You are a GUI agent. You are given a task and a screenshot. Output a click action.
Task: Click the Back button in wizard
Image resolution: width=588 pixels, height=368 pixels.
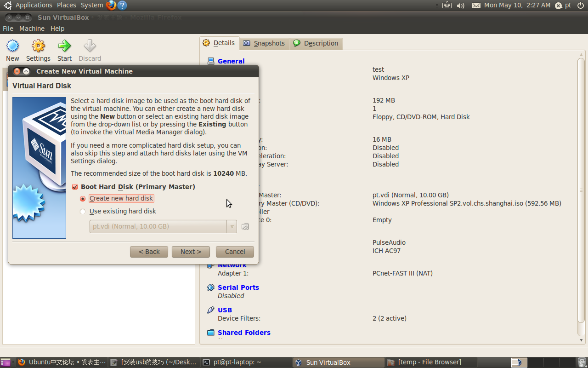pos(149,252)
